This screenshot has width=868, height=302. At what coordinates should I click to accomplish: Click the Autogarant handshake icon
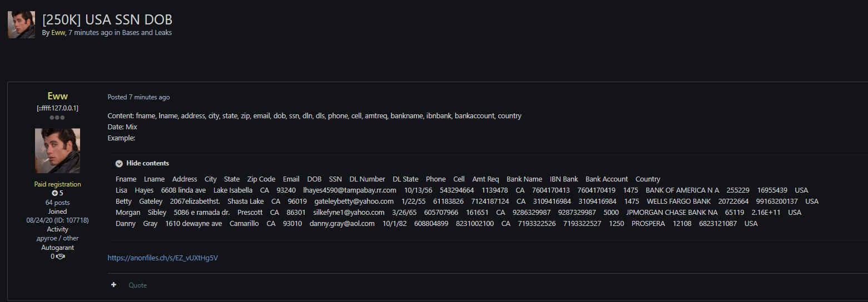61,256
